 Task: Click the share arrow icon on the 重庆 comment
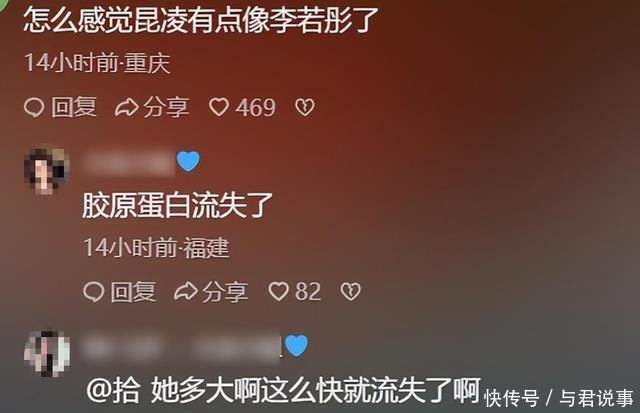tap(126, 108)
